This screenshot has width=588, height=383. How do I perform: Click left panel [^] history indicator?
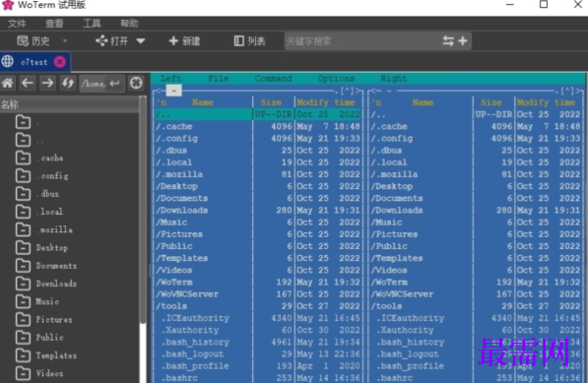click(x=347, y=91)
